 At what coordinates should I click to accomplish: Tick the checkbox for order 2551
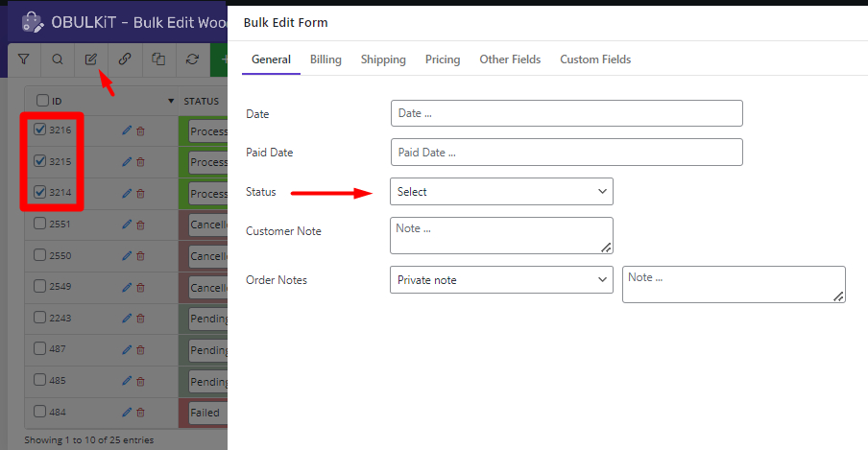[40, 224]
